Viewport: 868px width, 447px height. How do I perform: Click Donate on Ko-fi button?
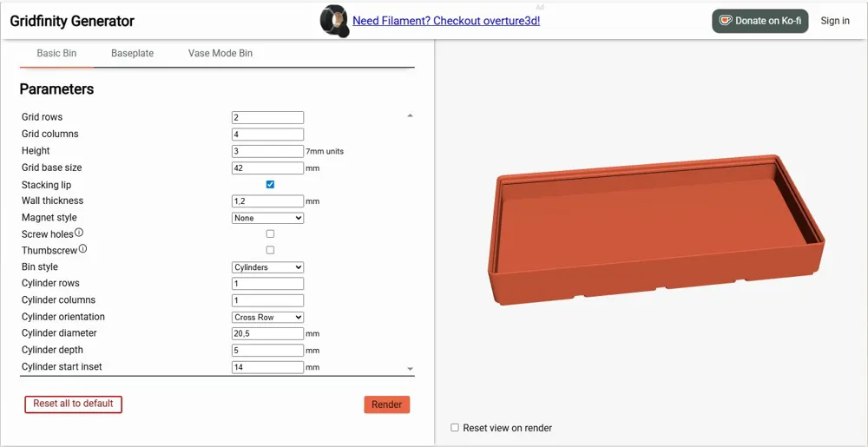tap(760, 21)
